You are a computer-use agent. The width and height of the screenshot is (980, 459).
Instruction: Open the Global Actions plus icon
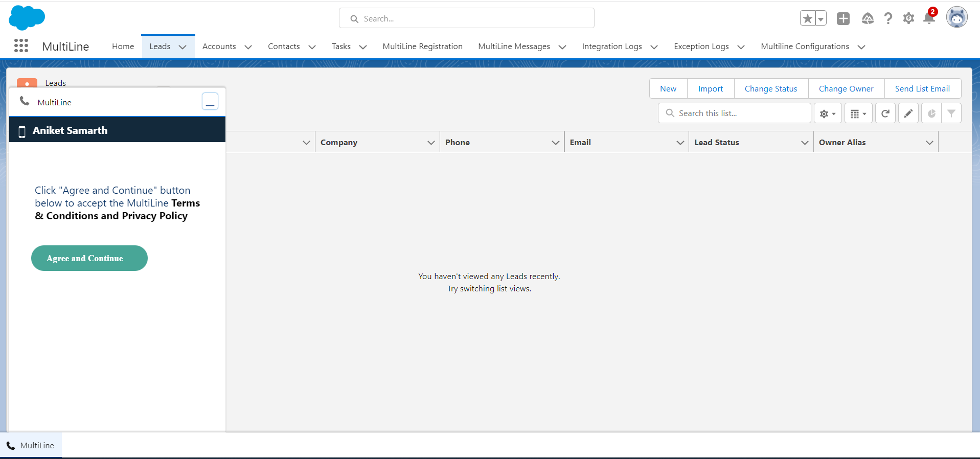coord(843,19)
